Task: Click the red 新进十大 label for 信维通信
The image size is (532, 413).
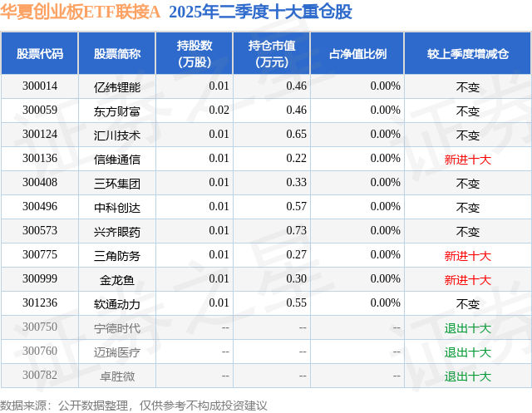Action: [468, 159]
